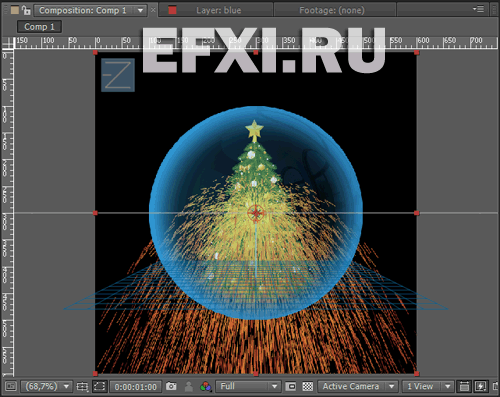Take a snapshot with the camera icon
This screenshot has height=397, width=500.
click(x=171, y=386)
